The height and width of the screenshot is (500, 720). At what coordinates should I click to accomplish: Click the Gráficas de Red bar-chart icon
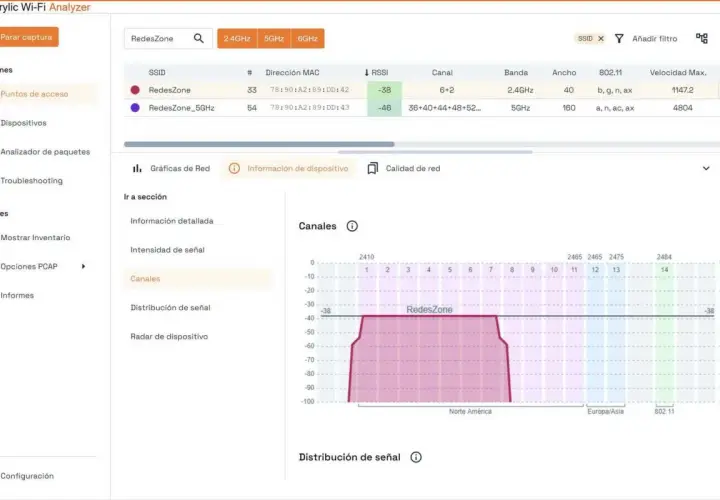137,169
